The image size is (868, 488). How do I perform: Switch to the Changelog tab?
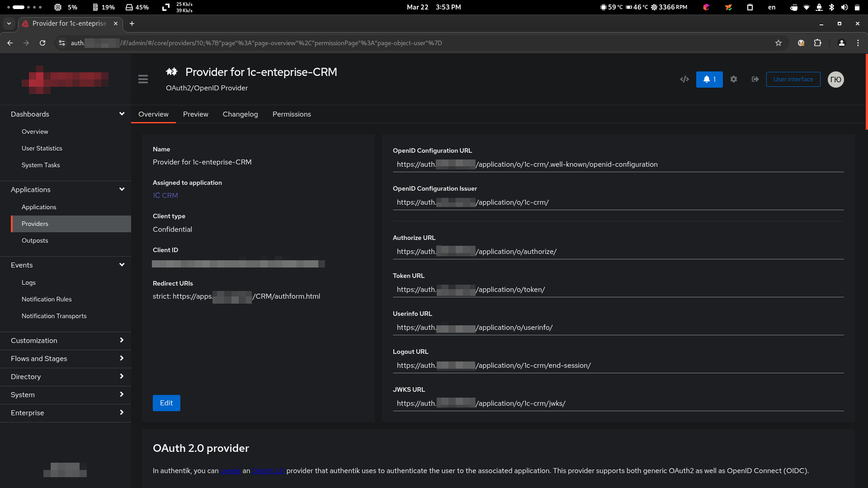tap(240, 114)
